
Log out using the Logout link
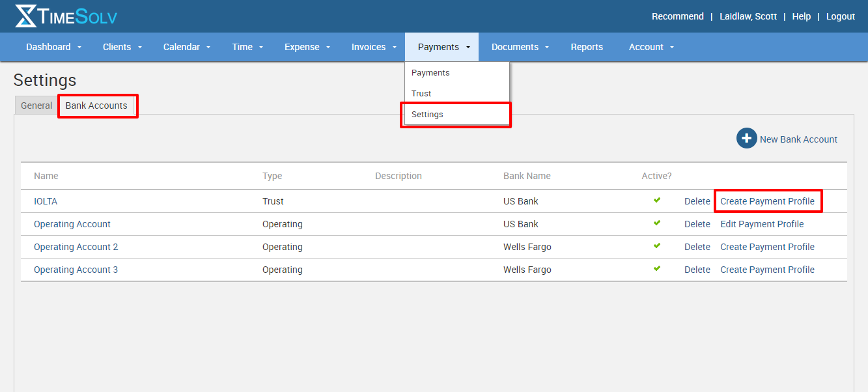click(x=840, y=16)
